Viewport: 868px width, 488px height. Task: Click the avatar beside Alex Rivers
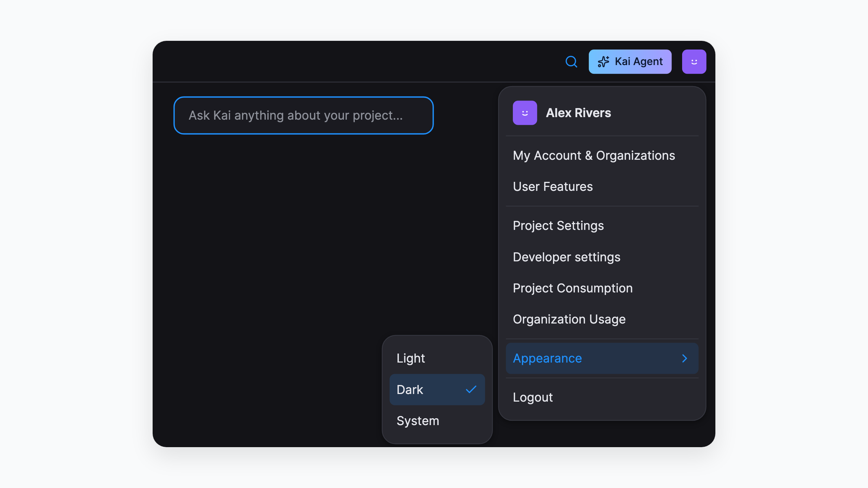[525, 113]
